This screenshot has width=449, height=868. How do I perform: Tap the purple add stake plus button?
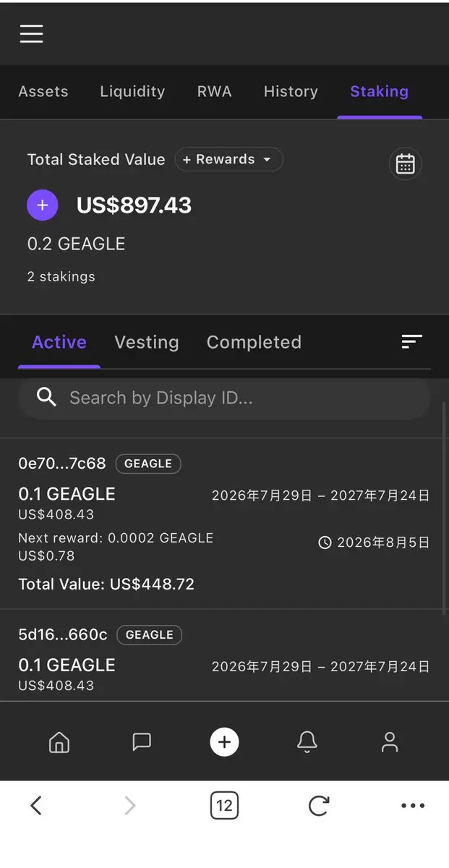pos(43,205)
